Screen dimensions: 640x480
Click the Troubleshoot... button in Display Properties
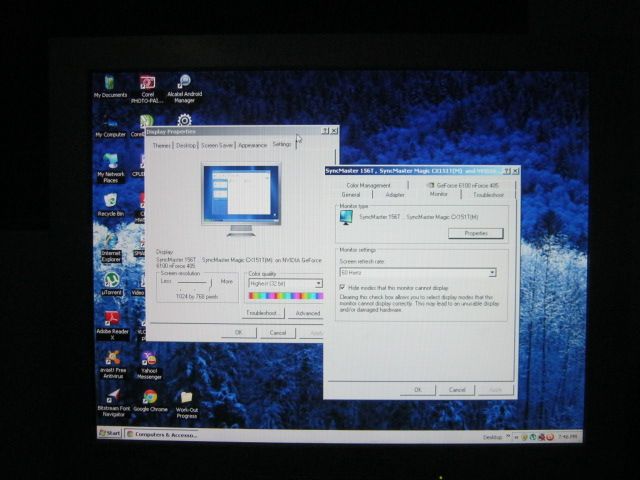click(x=264, y=313)
